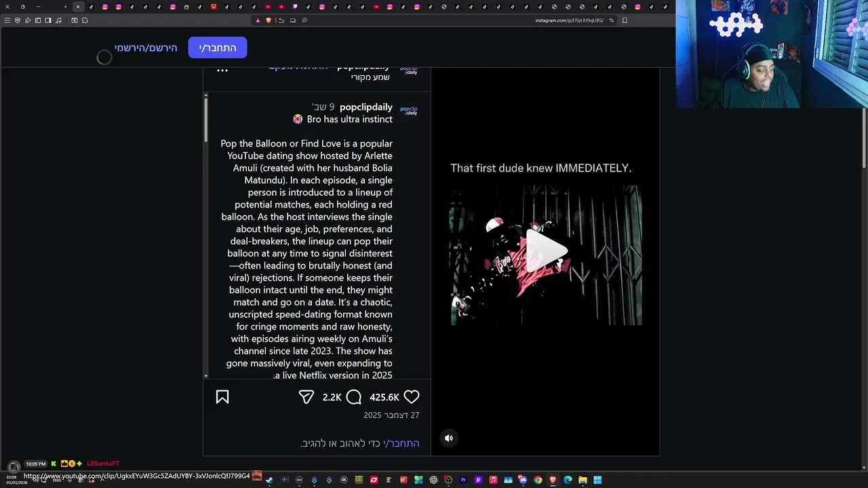
Task: Click the Brave Shields lion icon
Action: coord(269,20)
